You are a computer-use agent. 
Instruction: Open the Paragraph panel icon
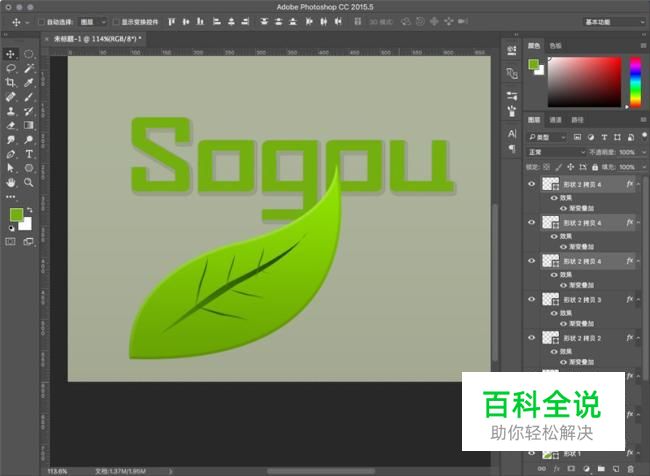[x=512, y=148]
